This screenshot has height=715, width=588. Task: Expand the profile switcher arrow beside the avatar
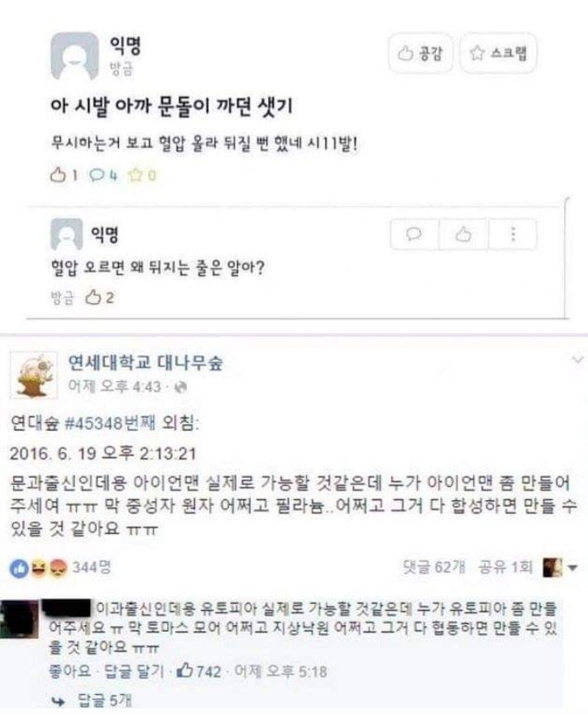572,568
